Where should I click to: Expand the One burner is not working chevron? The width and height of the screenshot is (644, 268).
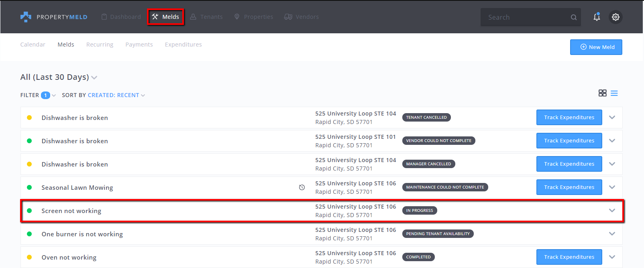612,234
